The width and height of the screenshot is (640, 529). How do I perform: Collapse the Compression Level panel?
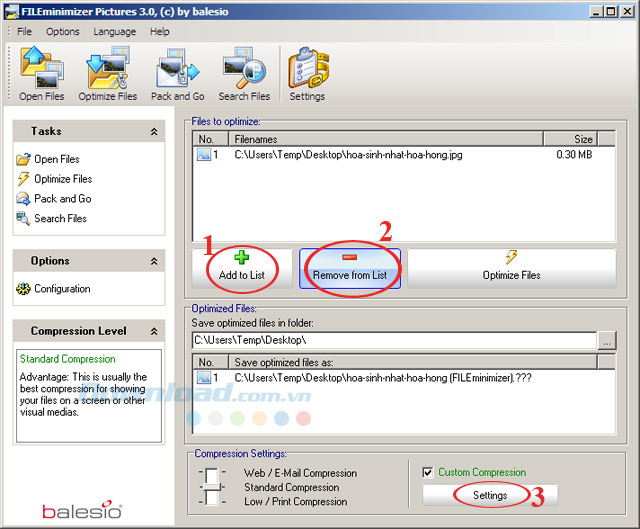coord(154,331)
